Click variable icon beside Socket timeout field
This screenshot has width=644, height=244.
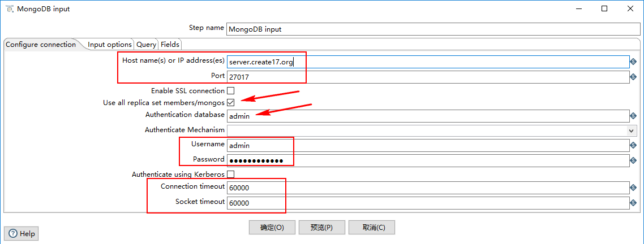click(x=633, y=203)
